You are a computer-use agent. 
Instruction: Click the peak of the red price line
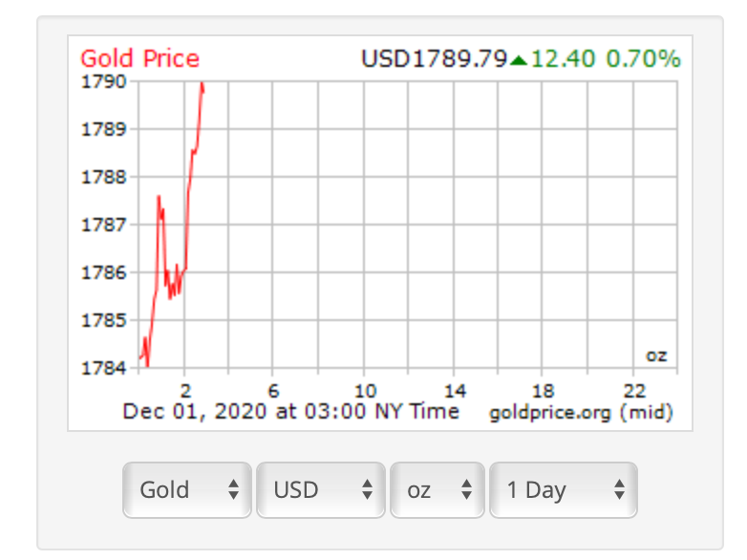(202, 85)
